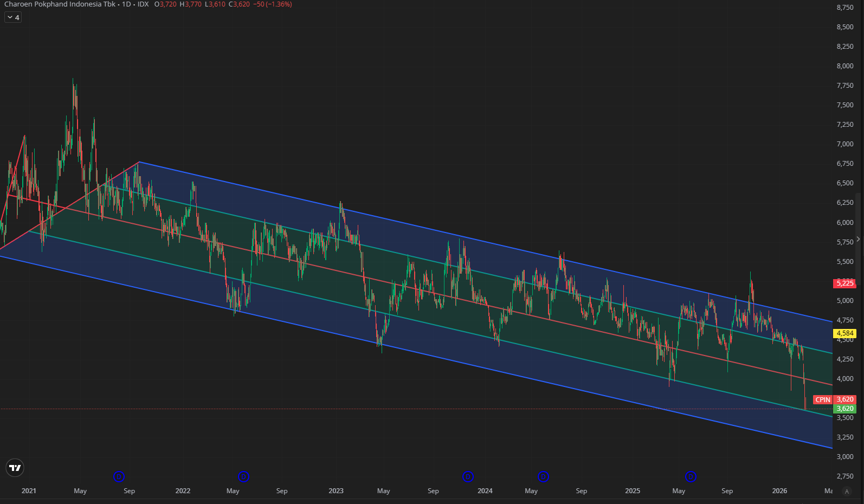Image resolution: width=864 pixels, height=504 pixels.
Task: Click the 2023 label on the time axis
Action: point(336,491)
